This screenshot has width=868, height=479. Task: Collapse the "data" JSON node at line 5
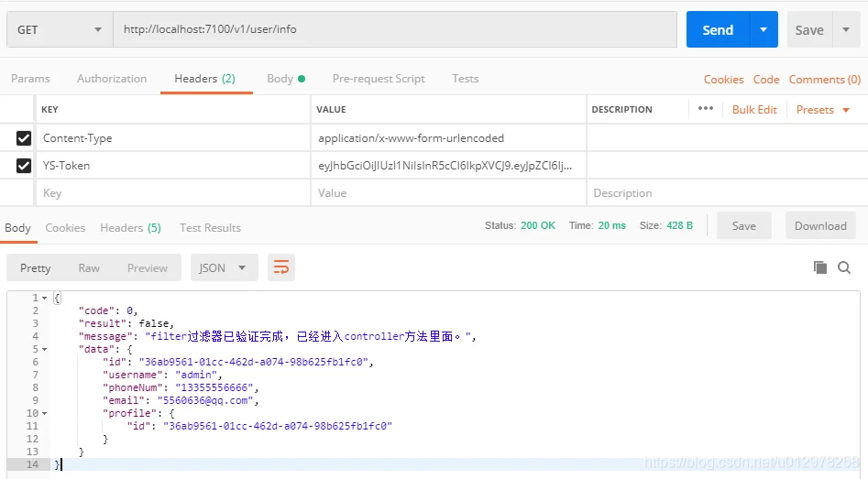(44, 349)
